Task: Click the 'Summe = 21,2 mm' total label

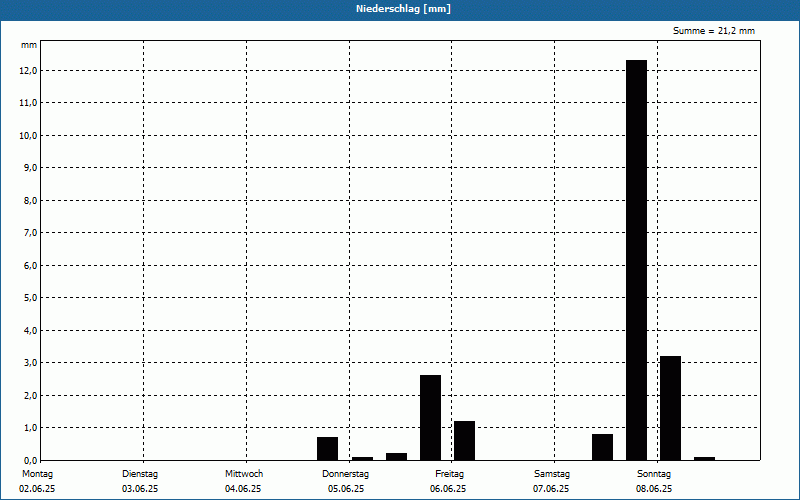Action: coord(714,31)
